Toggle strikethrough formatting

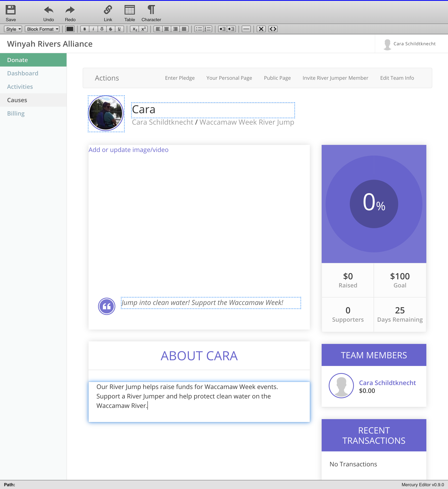click(111, 29)
